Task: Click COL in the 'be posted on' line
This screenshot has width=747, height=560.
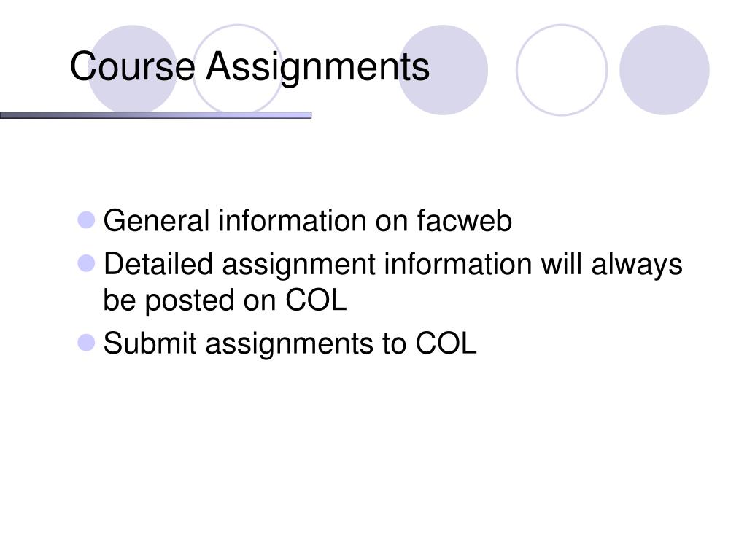Action: click(316, 300)
